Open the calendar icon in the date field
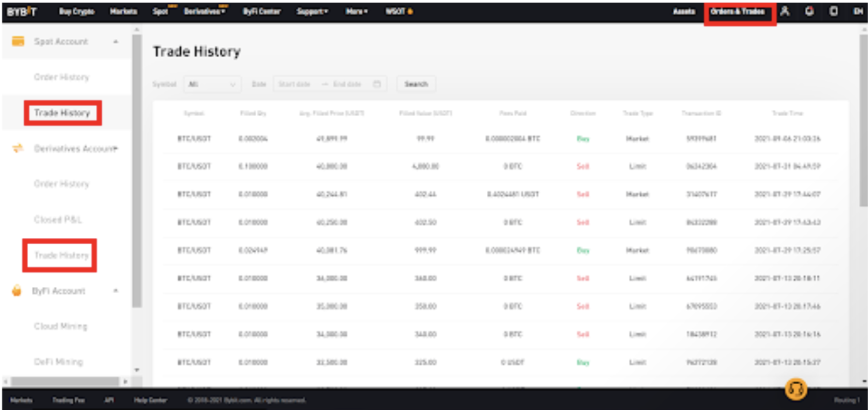Viewport: 868px width, 410px height. pyautogui.click(x=377, y=84)
